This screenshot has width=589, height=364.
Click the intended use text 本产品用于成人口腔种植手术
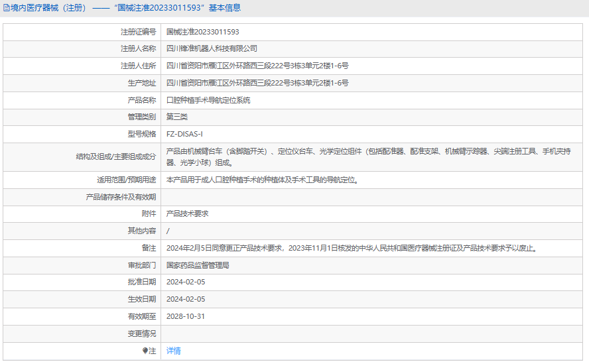coord(263,180)
